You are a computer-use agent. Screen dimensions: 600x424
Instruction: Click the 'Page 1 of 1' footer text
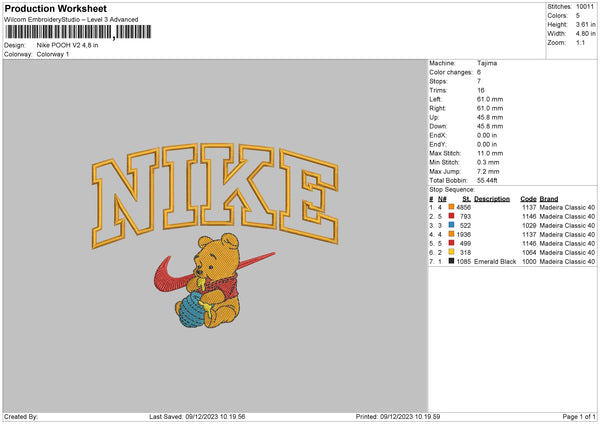click(x=579, y=416)
